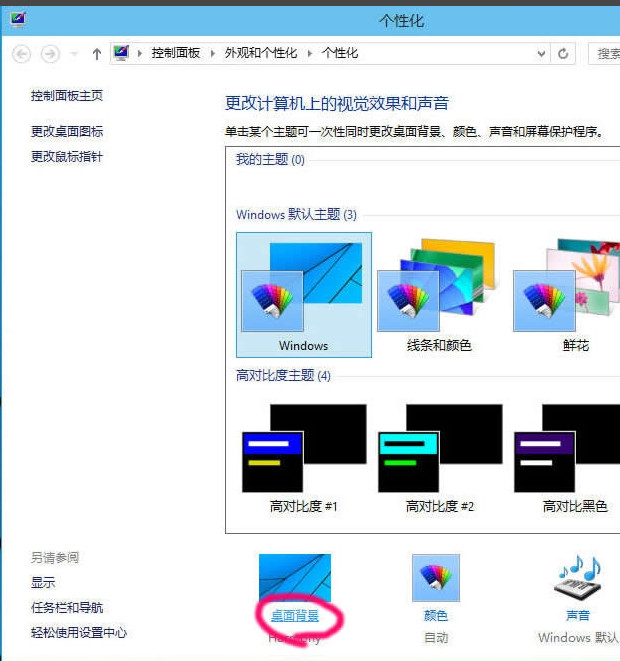This screenshot has width=620, height=661.
Task: Go back with the Back arrow
Action: [x=21, y=54]
